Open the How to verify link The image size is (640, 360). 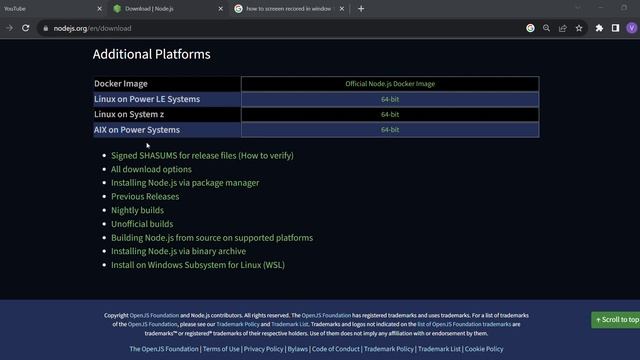click(266, 156)
